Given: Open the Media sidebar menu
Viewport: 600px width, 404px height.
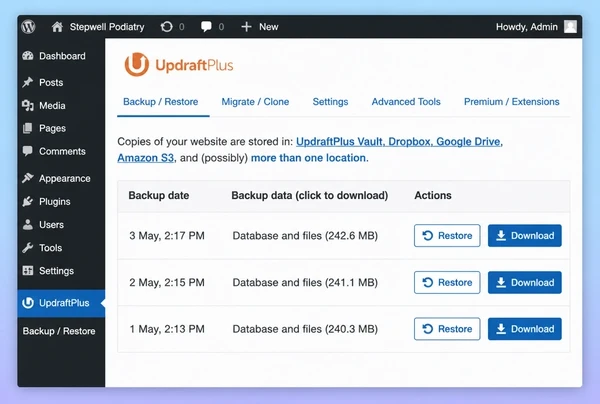Looking at the screenshot, I should [x=52, y=105].
